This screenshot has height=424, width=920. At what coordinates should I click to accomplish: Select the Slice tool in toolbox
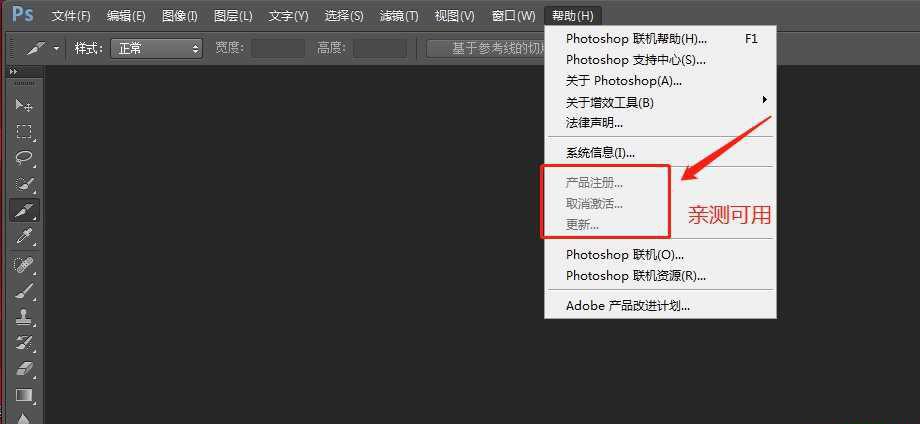click(24, 210)
